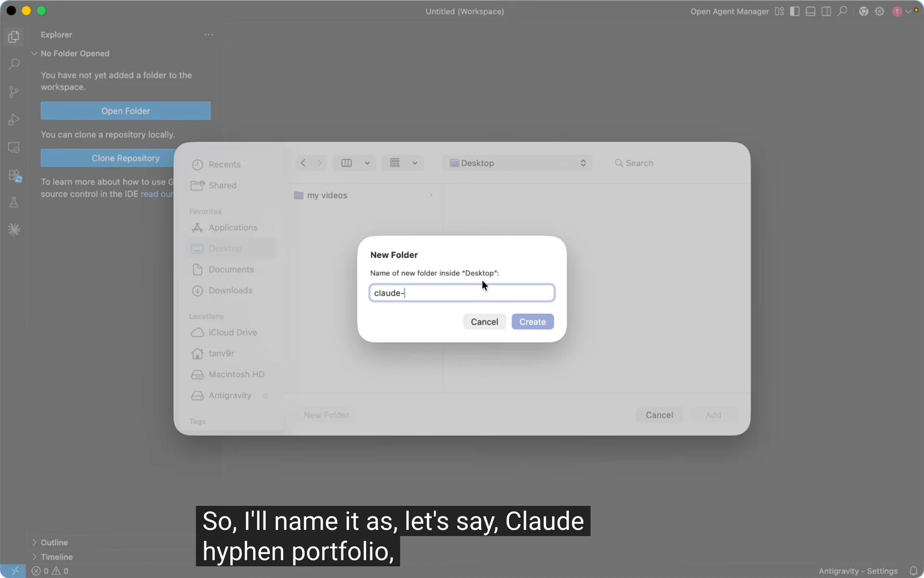Toggle the bottom panel icon in title bar
The height and width of the screenshot is (578, 924).
coord(810,11)
